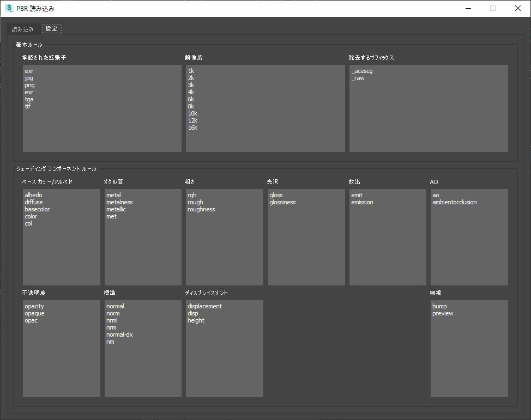The width and height of the screenshot is (531, 420).
Task: Close the PBR 読み込み window
Action: tap(518, 8)
